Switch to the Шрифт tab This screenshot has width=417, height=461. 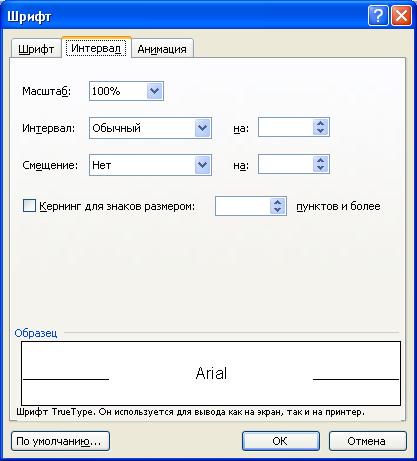point(36,49)
